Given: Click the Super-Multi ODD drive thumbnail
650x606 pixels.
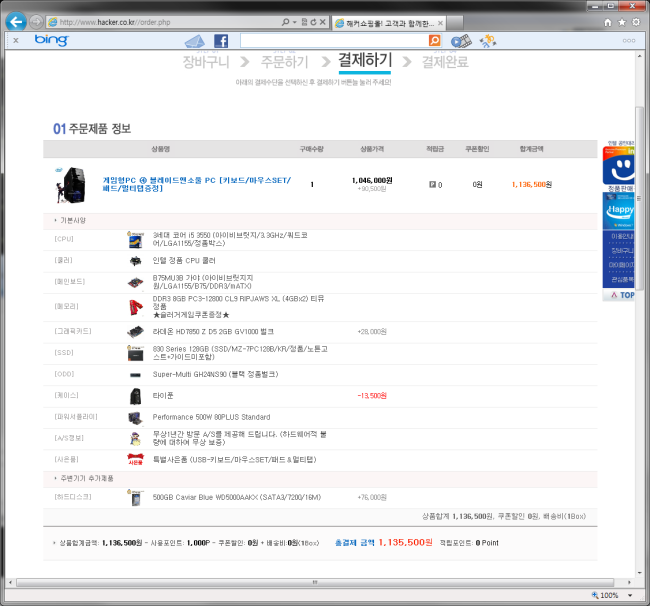Looking at the screenshot, I should [x=135, y=375].
